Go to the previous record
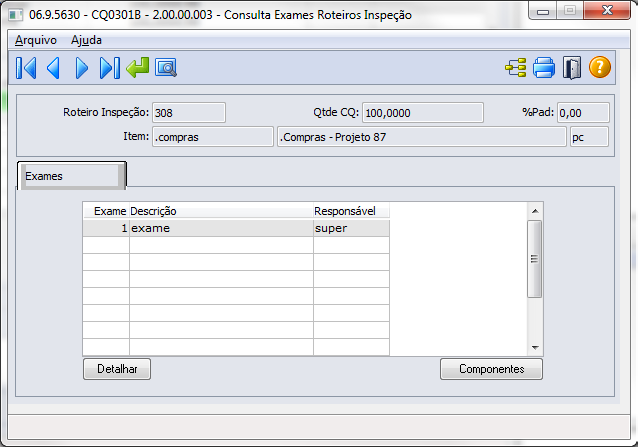The height and width of the screenshot is (447, 638). tap(54, 68)
